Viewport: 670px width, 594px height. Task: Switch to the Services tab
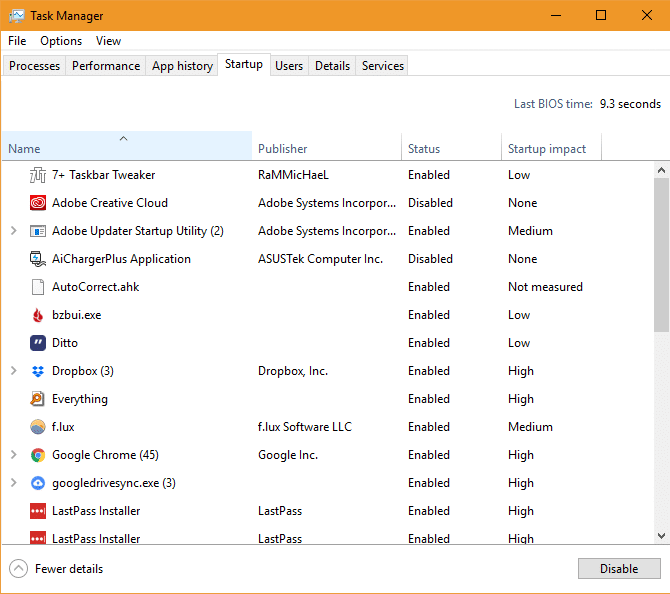click(x=382, y=66)
